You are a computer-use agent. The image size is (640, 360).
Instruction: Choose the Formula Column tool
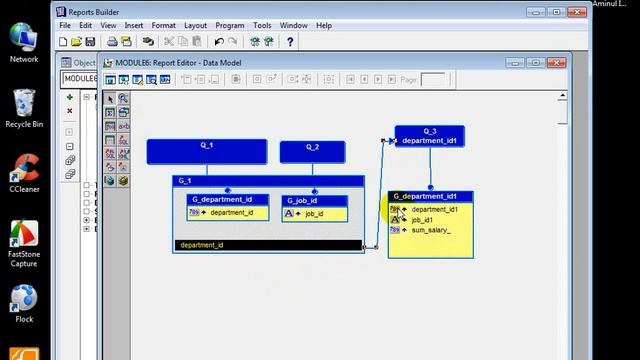point(110,126)
